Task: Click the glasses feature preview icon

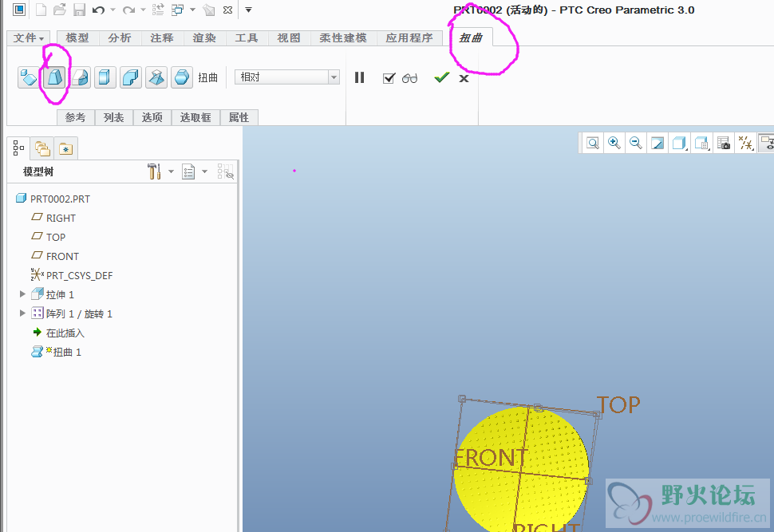Action: [x=409, y=78]
